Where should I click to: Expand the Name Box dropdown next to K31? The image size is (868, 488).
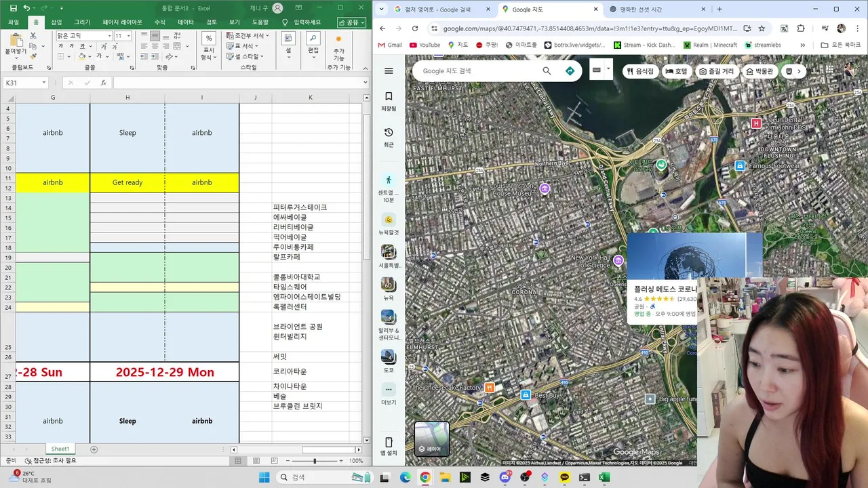(x=43, y=83)
